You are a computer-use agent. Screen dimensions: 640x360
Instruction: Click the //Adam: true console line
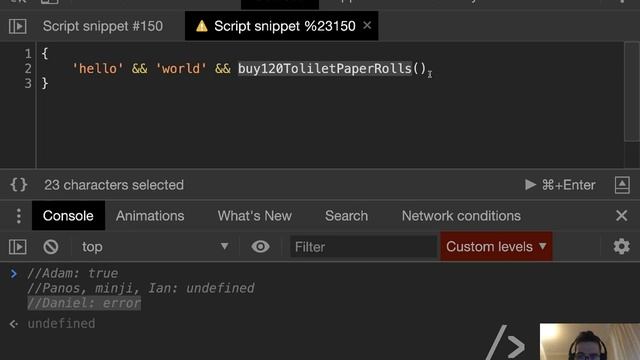73,273
